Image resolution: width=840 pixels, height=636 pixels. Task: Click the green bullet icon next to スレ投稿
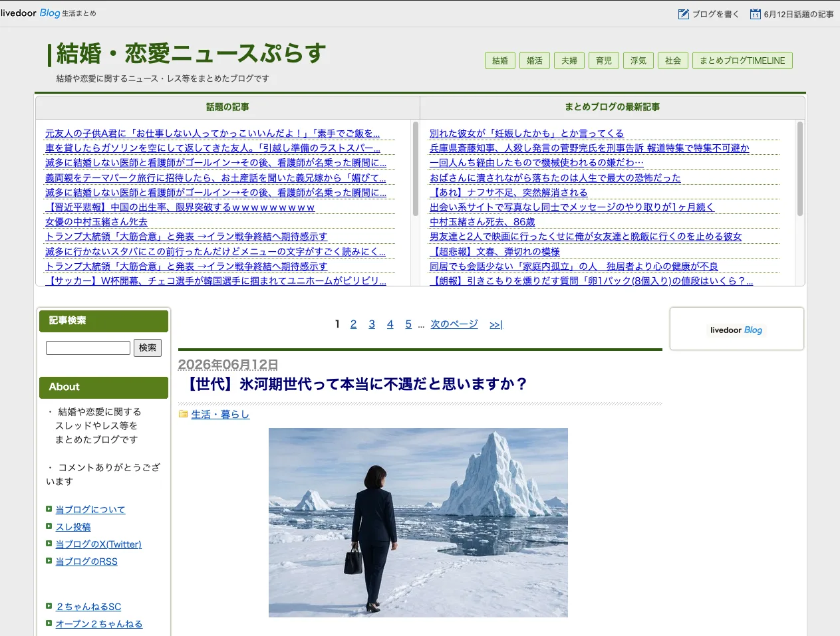49,526
